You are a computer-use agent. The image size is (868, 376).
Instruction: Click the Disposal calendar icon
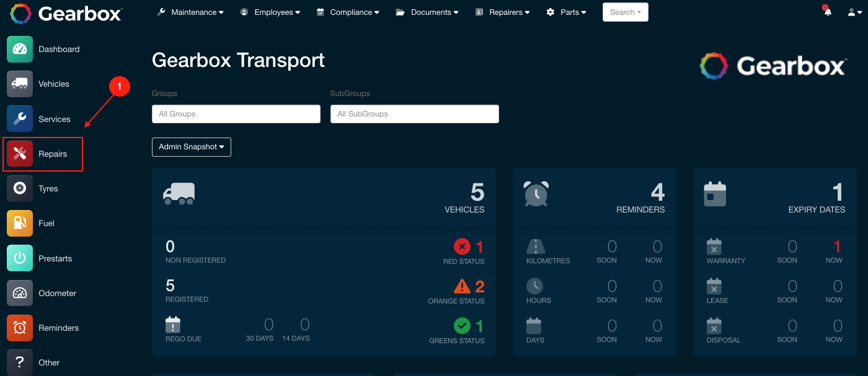pyautogui.click(x=714, y=326)
